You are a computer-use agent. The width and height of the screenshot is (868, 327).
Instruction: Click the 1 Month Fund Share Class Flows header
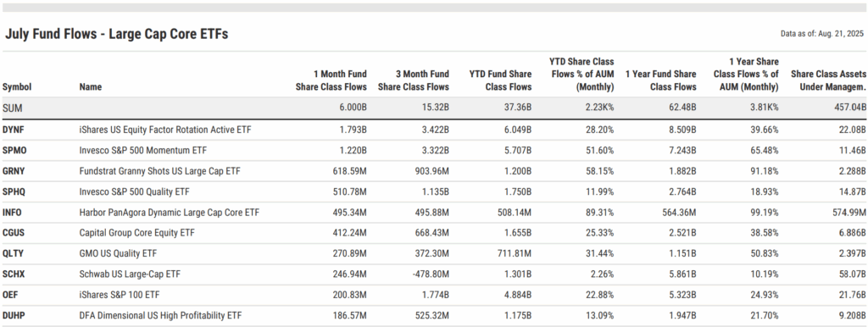(x=331, y=80)
